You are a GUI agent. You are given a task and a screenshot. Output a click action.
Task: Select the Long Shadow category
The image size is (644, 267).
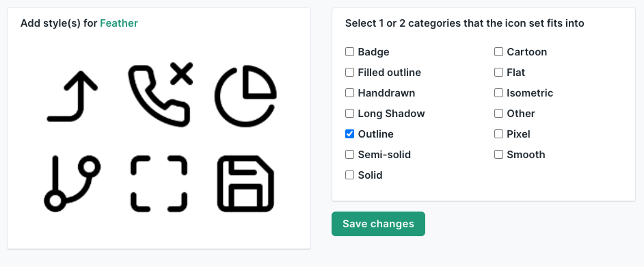click(349, 114)
